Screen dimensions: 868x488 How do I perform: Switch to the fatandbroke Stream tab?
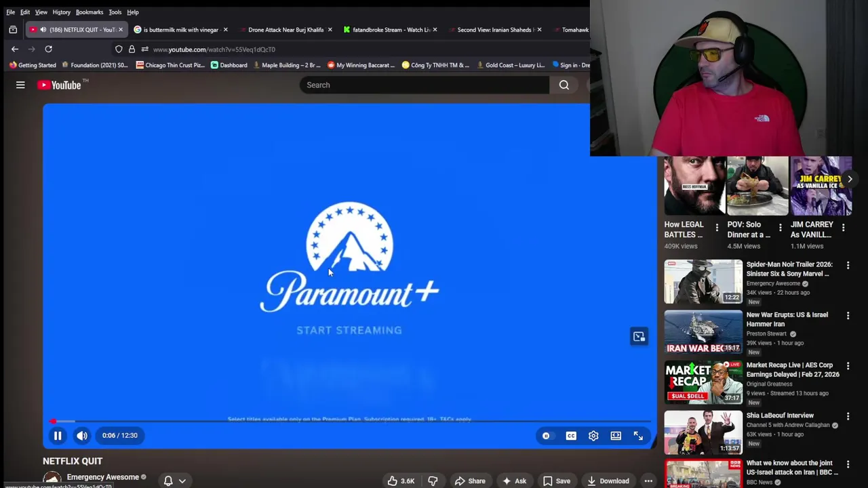coord(389,30)
